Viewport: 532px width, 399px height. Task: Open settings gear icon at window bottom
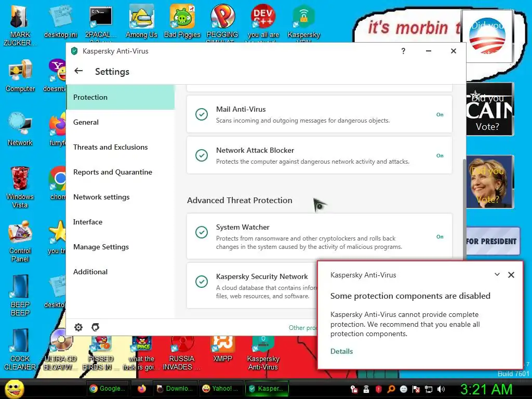coord(78,327)
